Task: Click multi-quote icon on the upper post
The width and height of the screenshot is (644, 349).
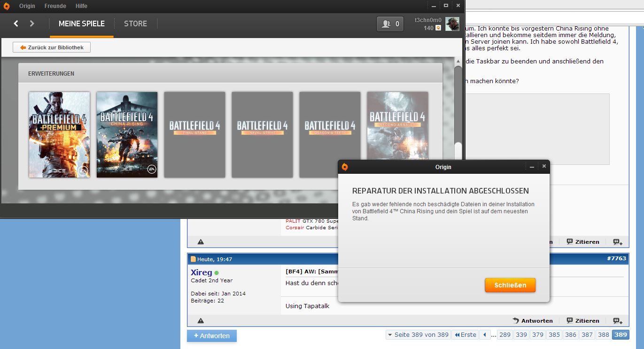Action: click(618, 242)
